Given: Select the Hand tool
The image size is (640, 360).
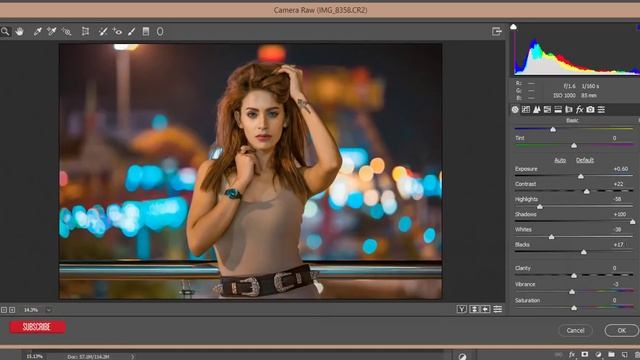Looking at the screenshot, I should [x=19, y=31].
